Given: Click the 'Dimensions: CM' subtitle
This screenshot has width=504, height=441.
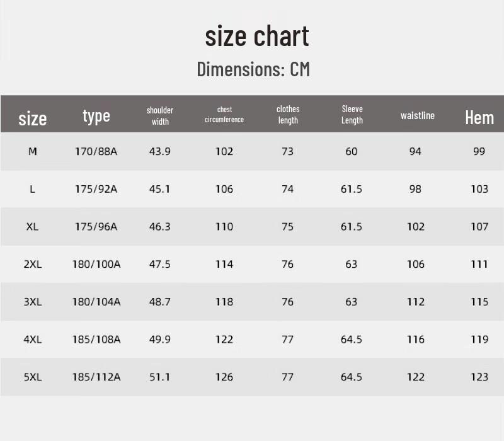Looking at the screenshot, I should tap(253, 69).
